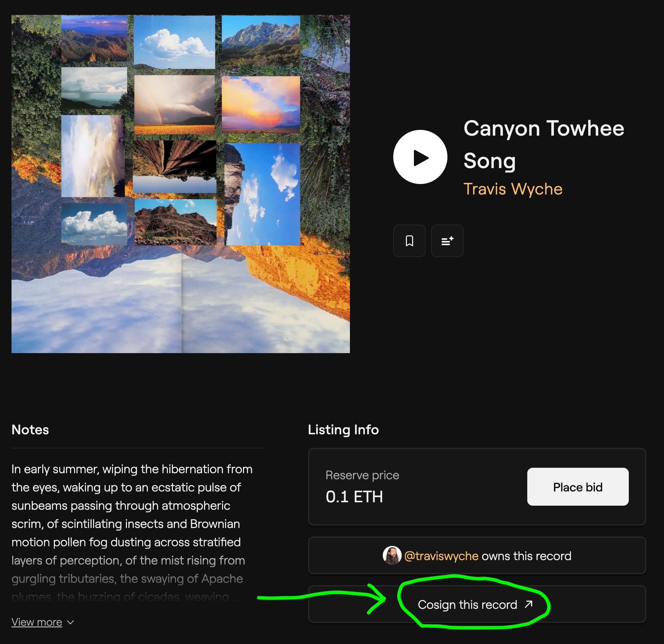Image resolution: width=664 pixels, height=644 pixels.
Task: Visit the @traviswyche profile link
Action: 441,556
